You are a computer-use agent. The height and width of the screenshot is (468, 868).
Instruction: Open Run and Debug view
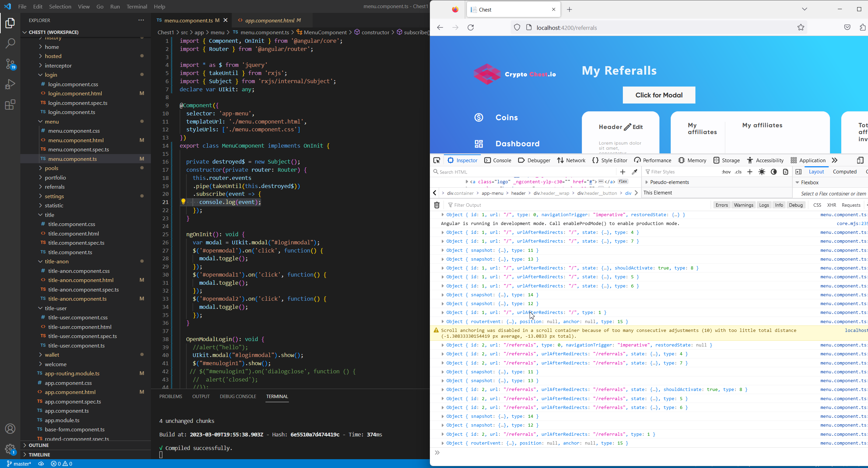tap(10, 84)
